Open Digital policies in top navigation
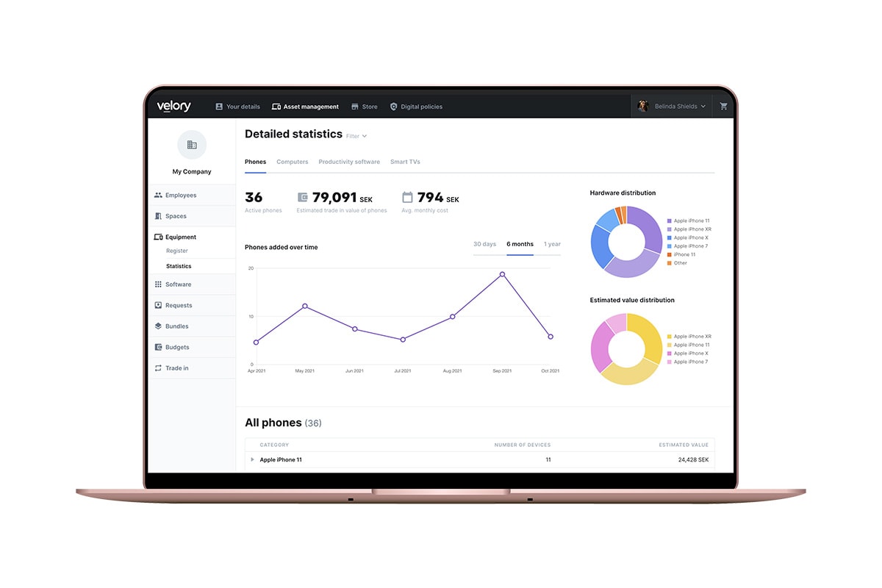882x588 pixels. [x=416, y=107]
